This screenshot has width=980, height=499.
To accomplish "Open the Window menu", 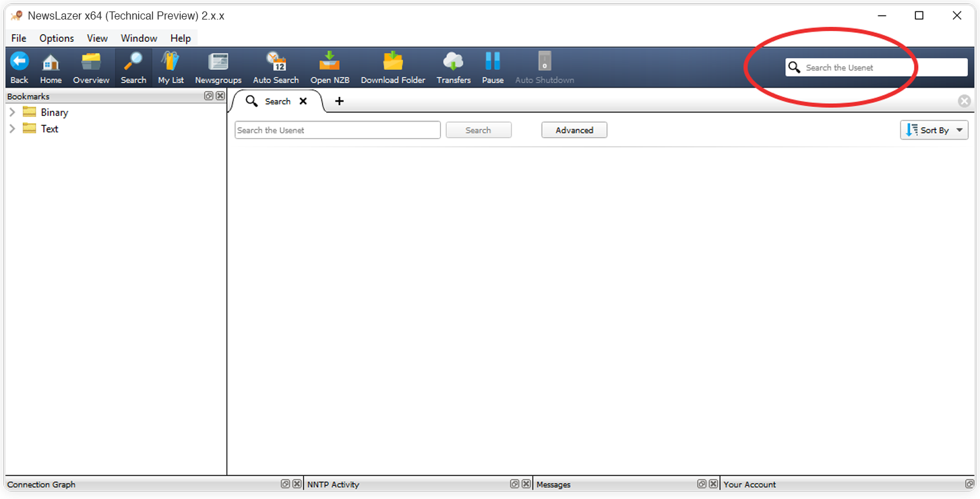I will (139, 38).
